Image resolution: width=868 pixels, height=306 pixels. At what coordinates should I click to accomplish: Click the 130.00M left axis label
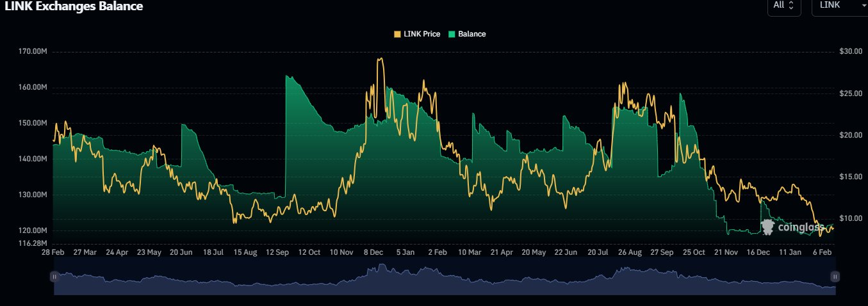(x=33, y=195)
